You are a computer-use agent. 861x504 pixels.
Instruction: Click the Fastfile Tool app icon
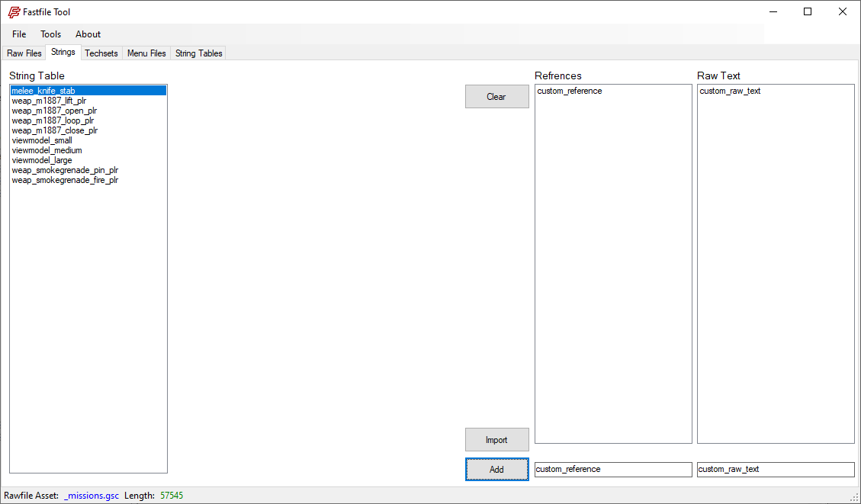pos(14,12)
